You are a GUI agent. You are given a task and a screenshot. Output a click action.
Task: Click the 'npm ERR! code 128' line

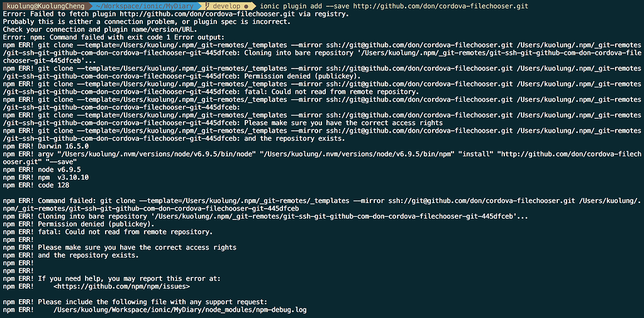[x=36, y=185]
